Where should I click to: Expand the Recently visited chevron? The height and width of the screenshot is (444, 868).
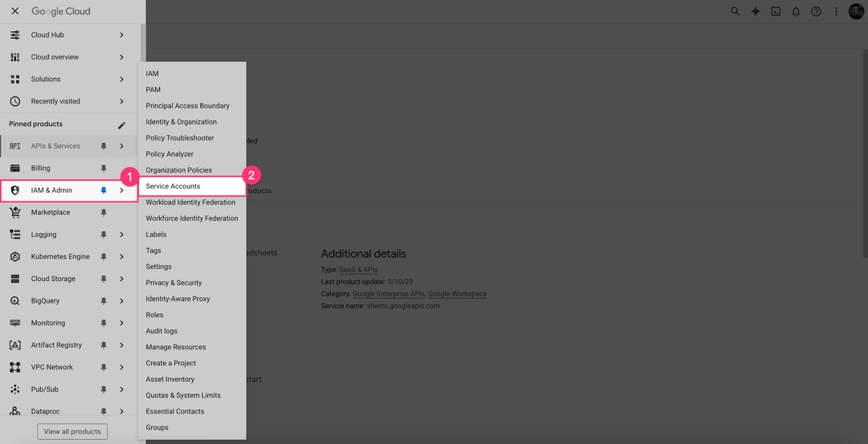point(121,101)
